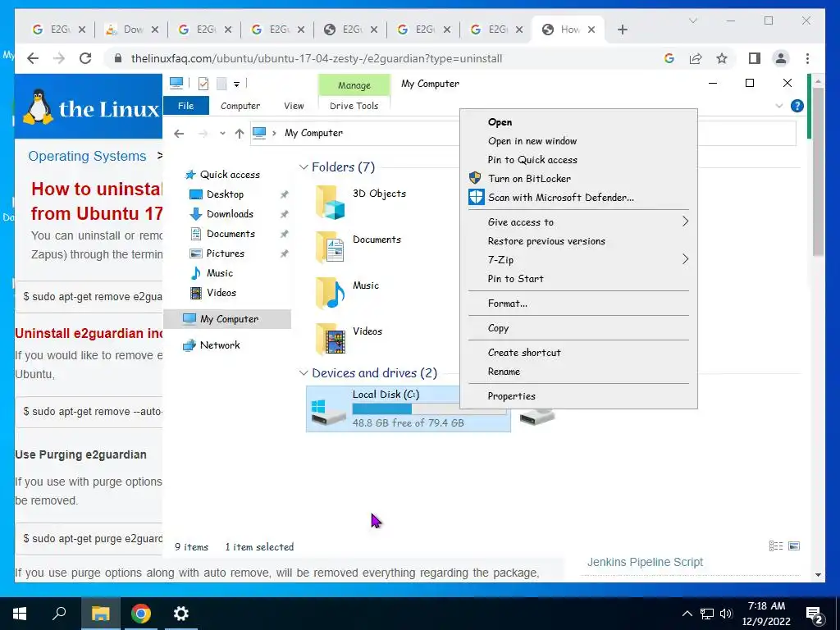This screenshot has width=840, height=630.
Task: Unpin Desktop using its pin icon
Action: [285, 194]
